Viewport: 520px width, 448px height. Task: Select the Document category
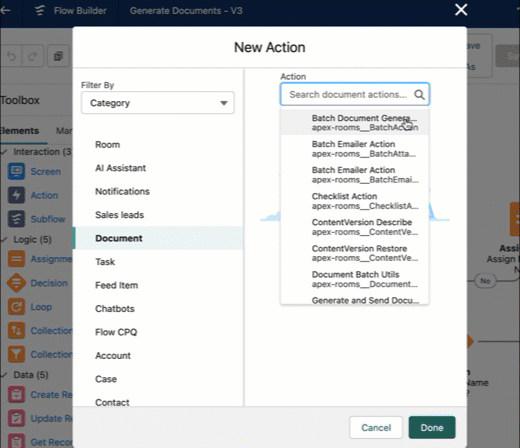[158, 238]
